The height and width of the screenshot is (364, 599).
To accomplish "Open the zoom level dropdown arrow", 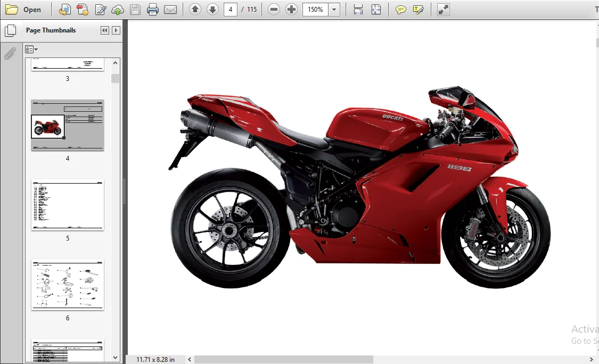I will (x=334, y=10).
